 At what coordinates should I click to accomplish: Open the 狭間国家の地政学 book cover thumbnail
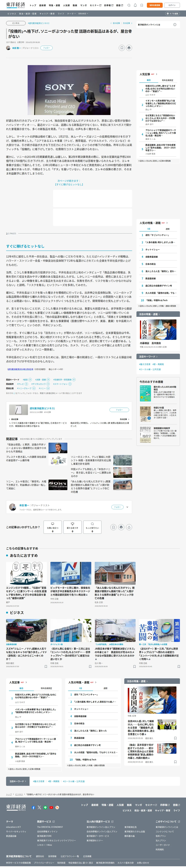tap(145, 435)
